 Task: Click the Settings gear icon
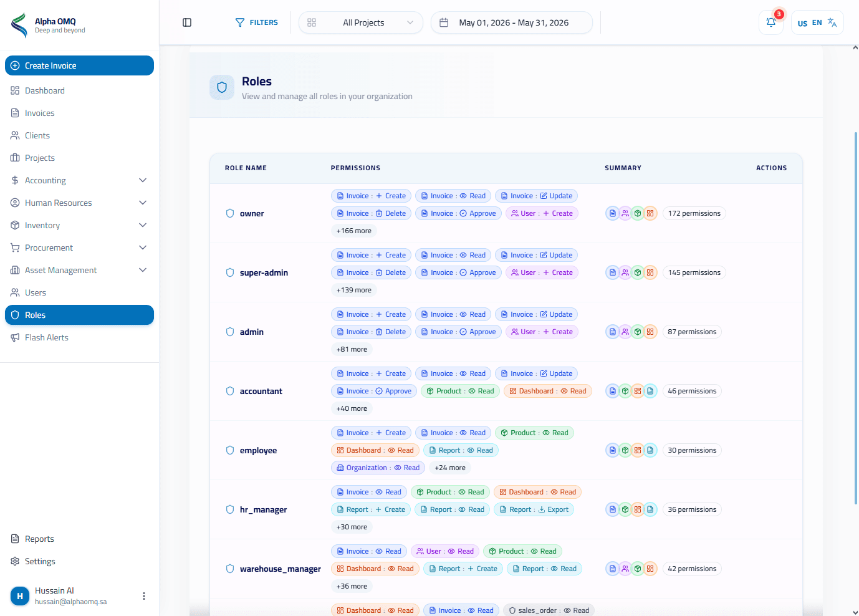[x=15, y=561]
